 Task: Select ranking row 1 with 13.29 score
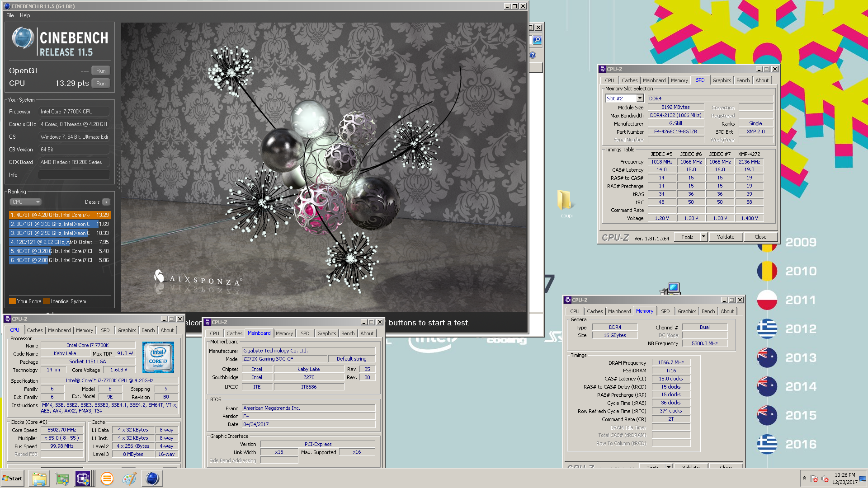(59, 215)
